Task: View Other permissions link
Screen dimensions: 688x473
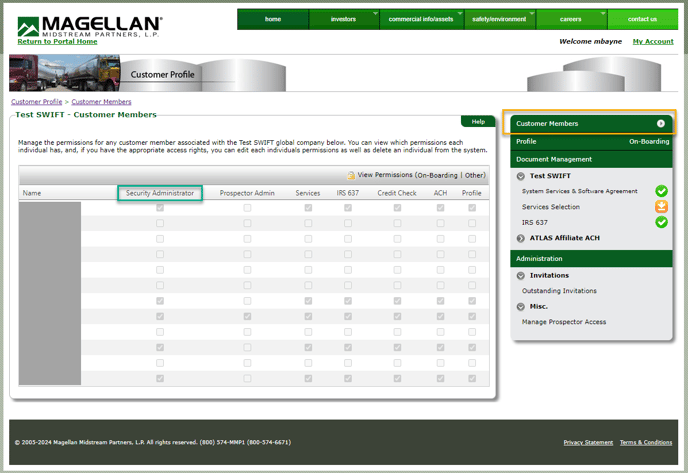Action: coord(474,176)
